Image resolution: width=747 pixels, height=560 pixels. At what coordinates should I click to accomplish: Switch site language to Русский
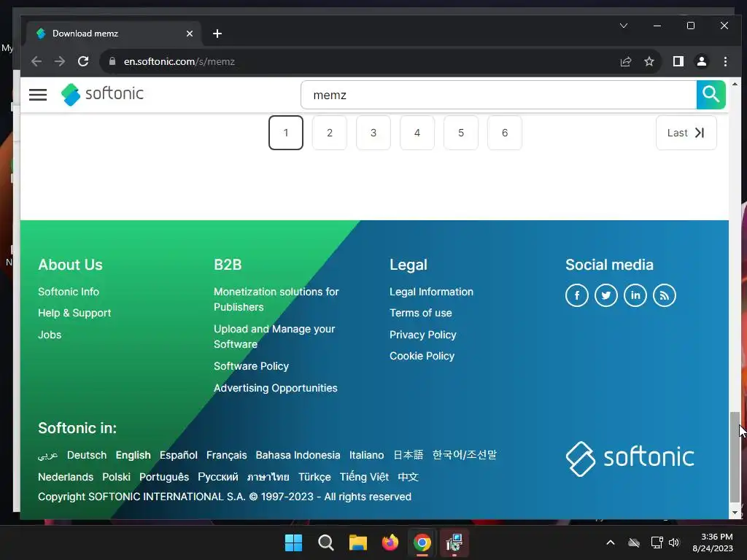coord(217,477)
